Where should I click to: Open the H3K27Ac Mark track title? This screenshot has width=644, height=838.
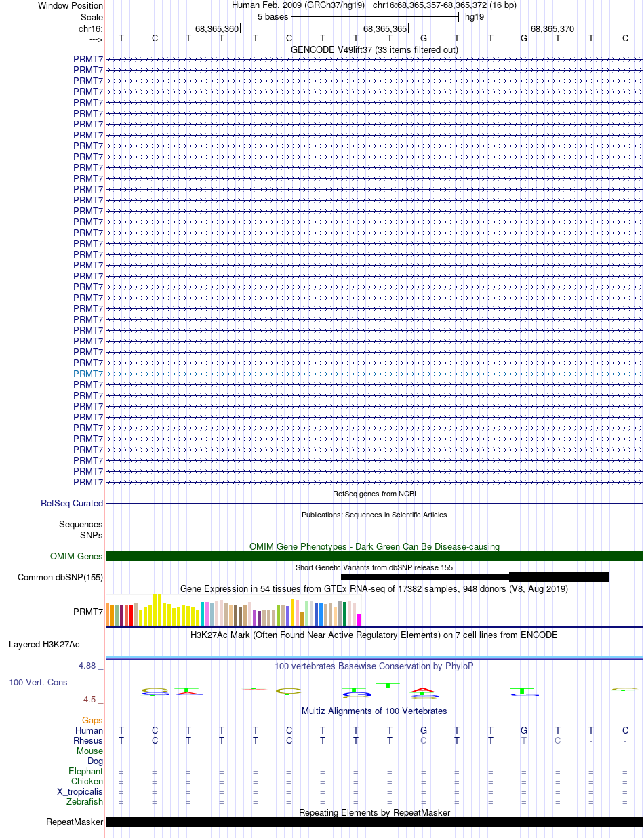point(374,635)
